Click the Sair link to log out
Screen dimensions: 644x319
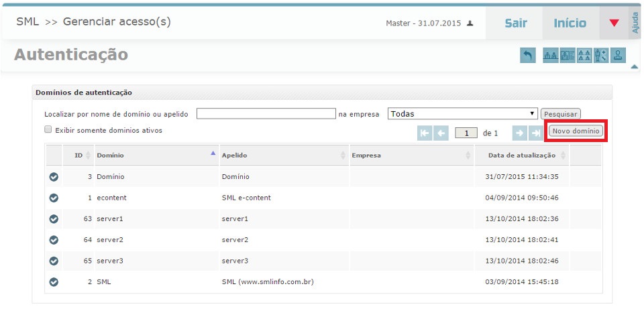click(516, 23)
